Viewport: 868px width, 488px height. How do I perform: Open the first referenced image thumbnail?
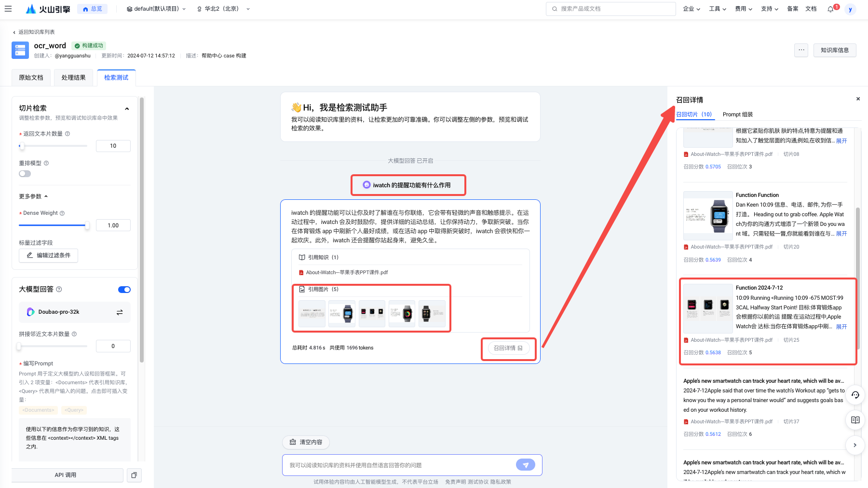[312, 314]
